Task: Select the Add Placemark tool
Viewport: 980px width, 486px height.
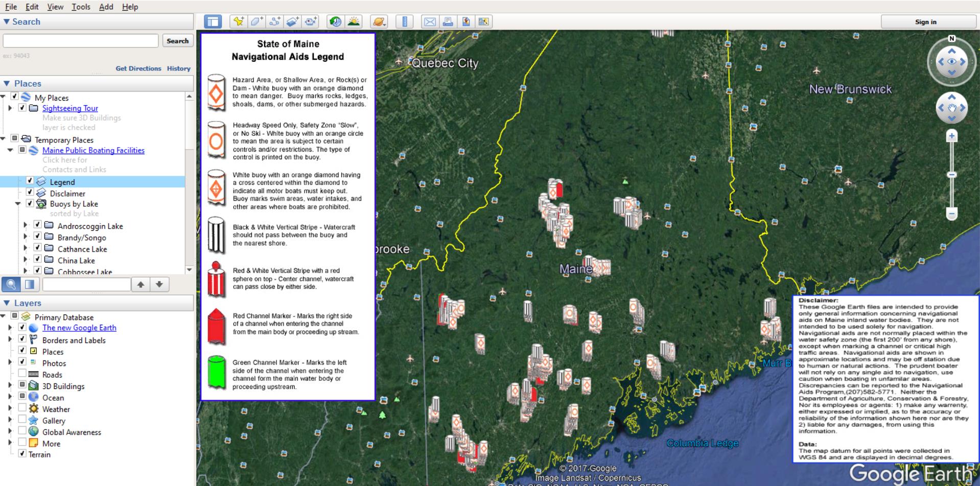Action: pos(238,21)
